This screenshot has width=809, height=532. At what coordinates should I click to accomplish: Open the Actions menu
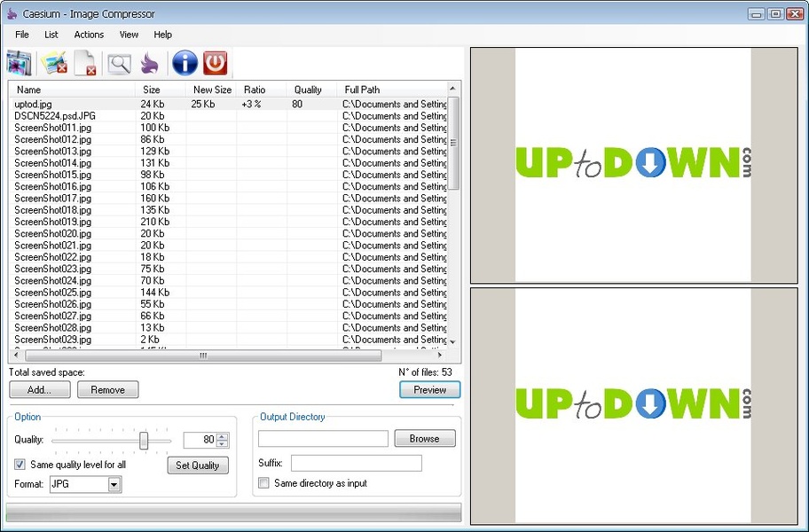click(89, 35)
